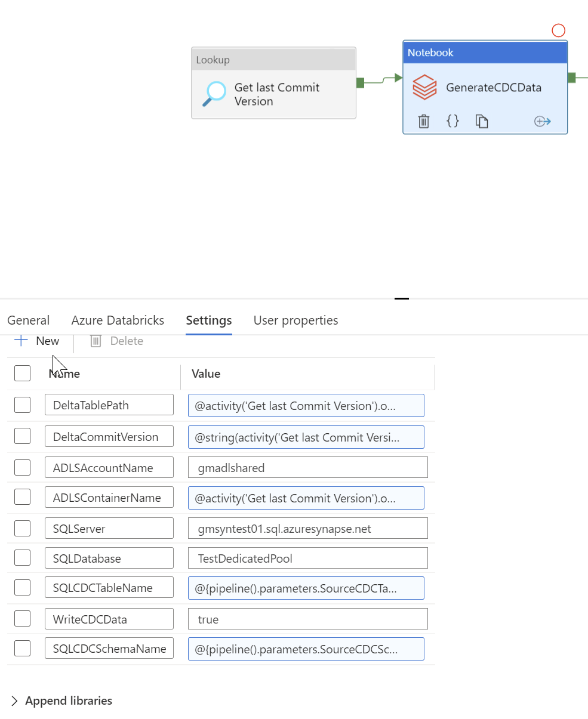Click the red breakpoint circle above Notebook
The height and width of the screenshot is (719, 588).
(x=558, y=30)
